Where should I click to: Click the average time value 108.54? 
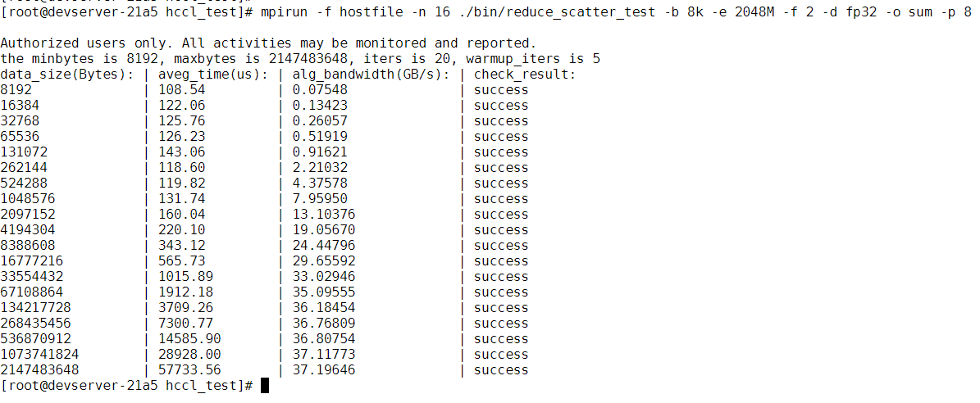[x=182, y=90]
